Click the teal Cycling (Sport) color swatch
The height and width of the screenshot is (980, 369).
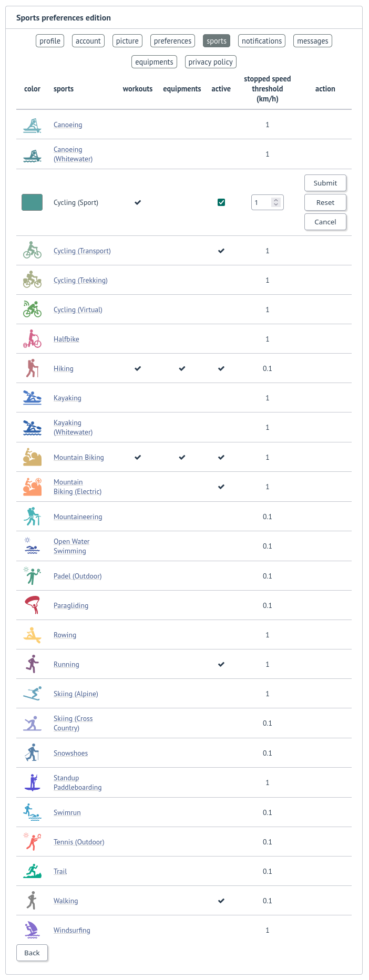pos(32,202)
